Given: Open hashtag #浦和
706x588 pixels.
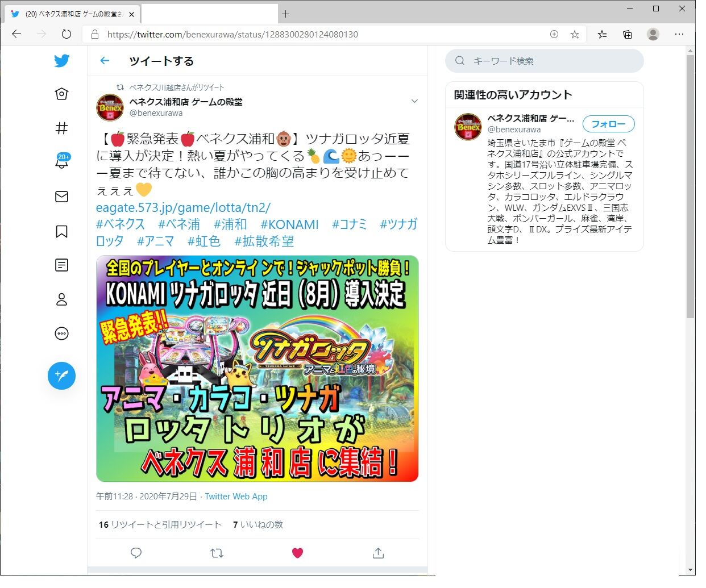Looking at the screenshot, I should point(230,224).
